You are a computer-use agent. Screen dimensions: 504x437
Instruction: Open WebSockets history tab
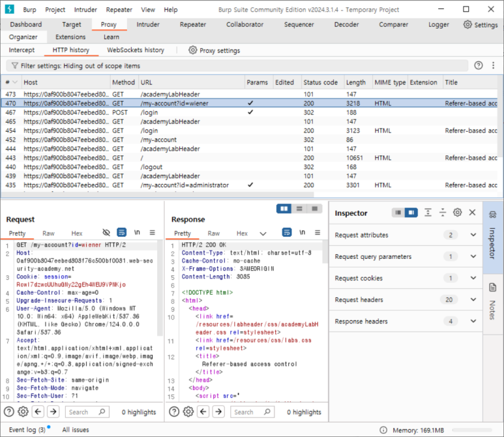tap(136, 50)
